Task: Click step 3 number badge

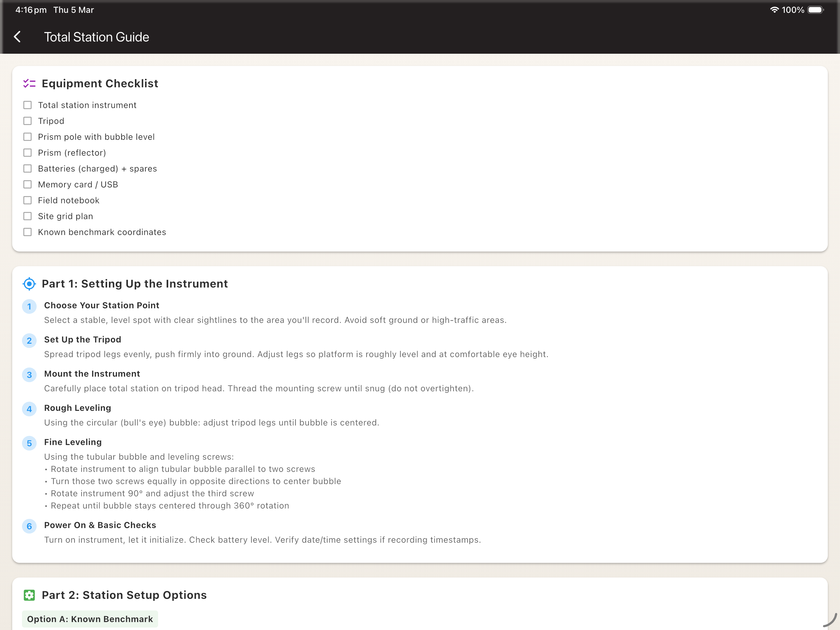Action: click(x=29, y=375)
